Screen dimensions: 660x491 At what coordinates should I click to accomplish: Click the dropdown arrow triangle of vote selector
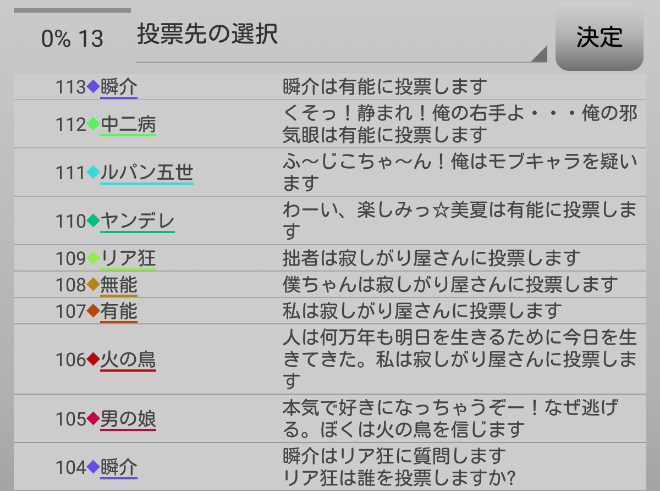tap(539, 54)
